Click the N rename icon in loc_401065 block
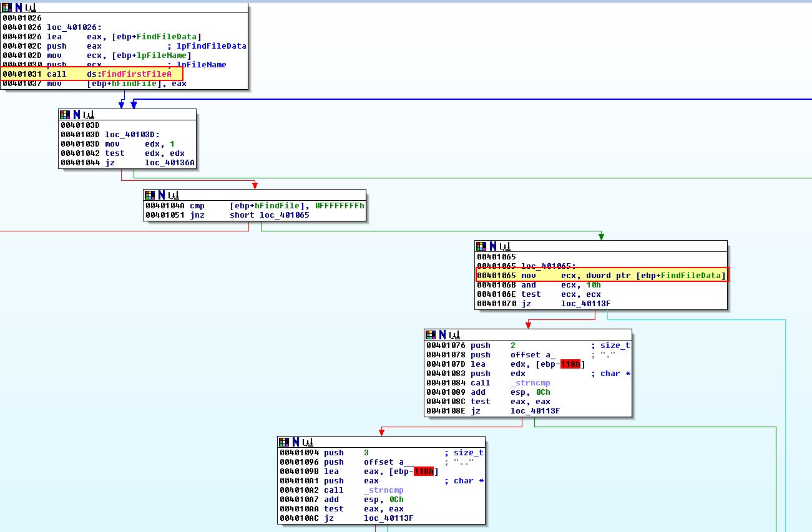 [493, 246]
